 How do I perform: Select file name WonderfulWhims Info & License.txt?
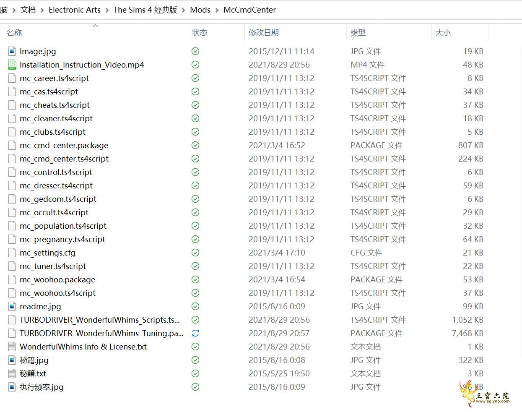click(x=83, y=347)
